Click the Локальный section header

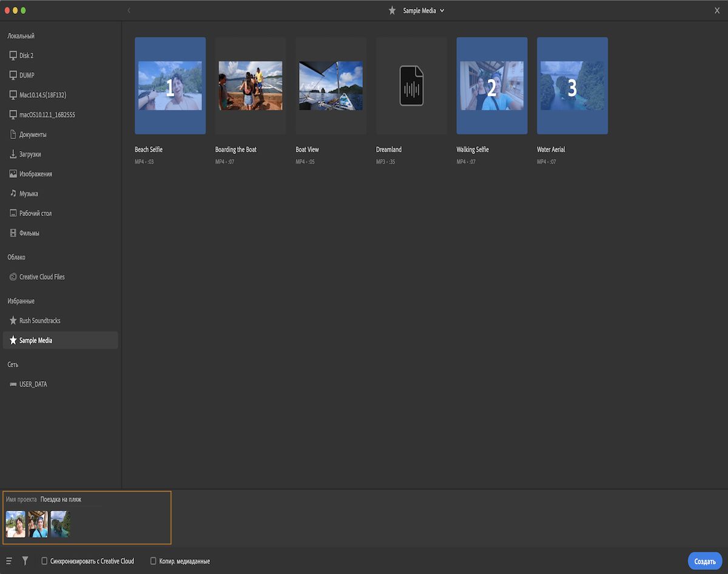pyautogui.click(x=21, y=36)
